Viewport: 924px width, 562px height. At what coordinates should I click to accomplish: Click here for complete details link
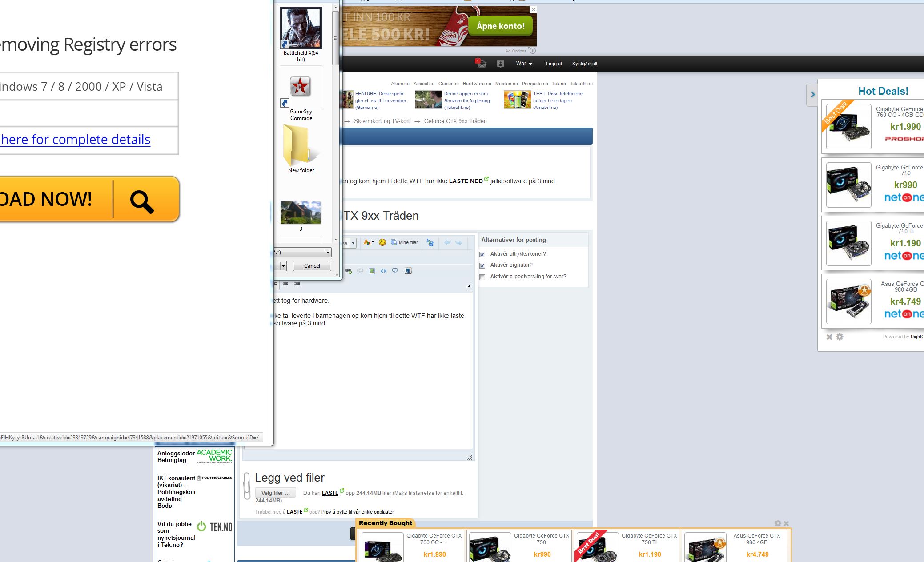(x=76, y=139)
